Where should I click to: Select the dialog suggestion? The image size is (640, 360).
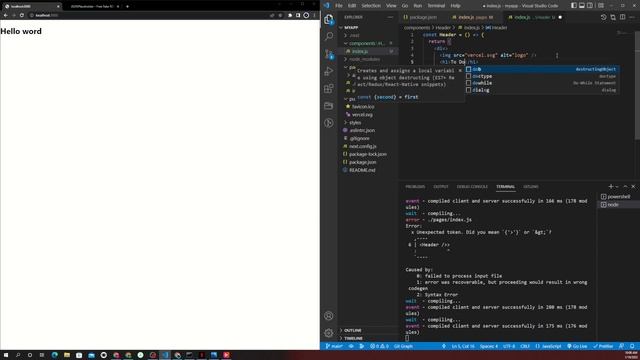click(x=542, y=90)
